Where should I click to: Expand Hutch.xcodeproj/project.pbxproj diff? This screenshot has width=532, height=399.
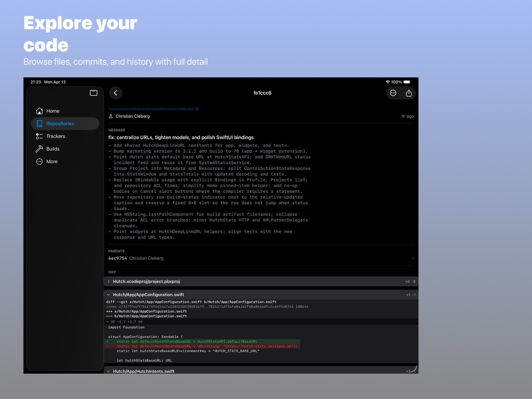261,282
